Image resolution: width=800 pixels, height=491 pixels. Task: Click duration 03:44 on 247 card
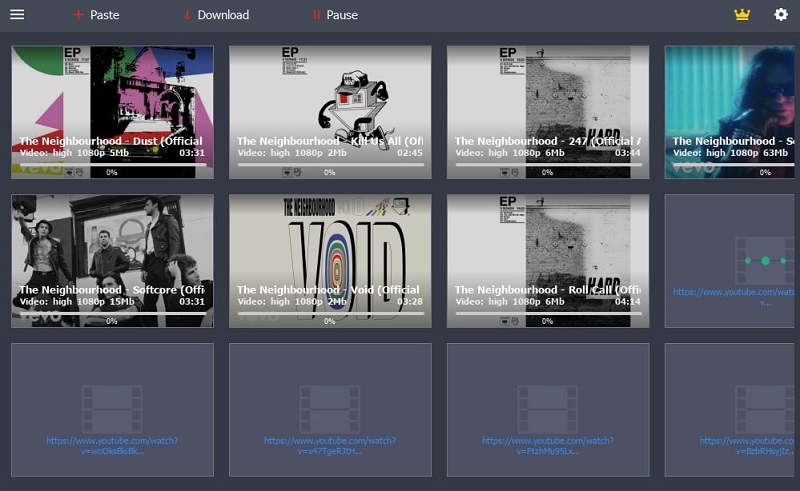(628, 153)
